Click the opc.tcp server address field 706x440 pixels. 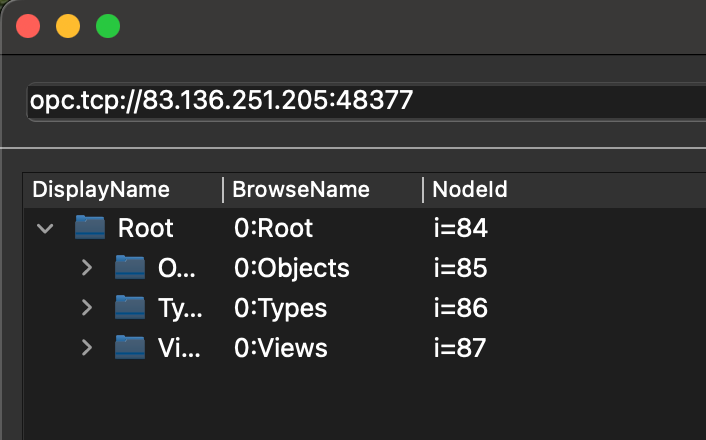point(366,101)
